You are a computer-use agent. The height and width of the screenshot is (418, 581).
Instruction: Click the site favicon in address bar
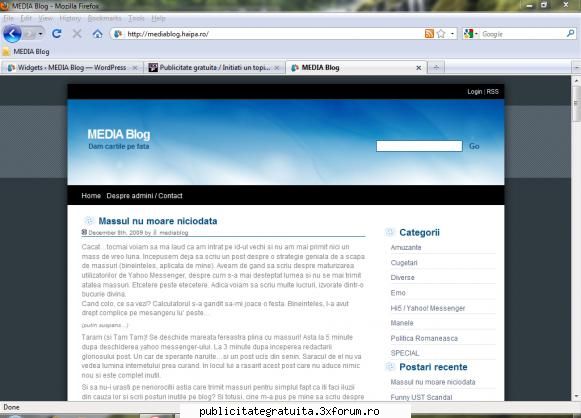118,34
